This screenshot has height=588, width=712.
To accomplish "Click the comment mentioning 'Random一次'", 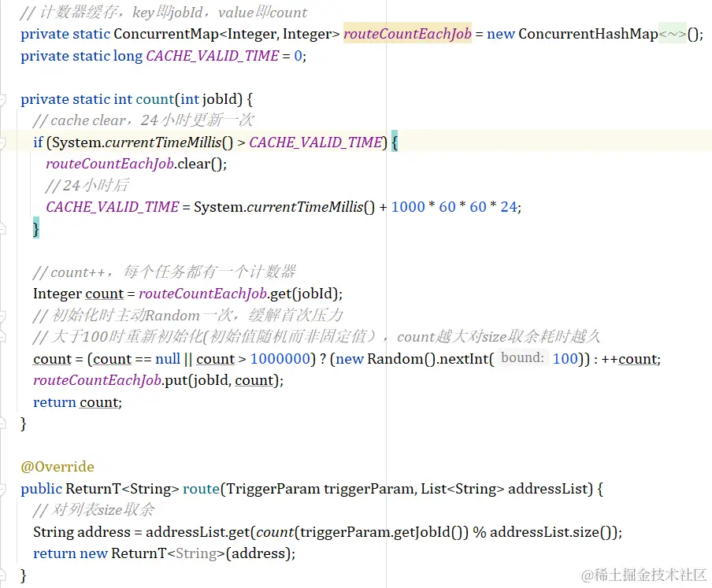I will pyautogui.click(x=188, y=316).
